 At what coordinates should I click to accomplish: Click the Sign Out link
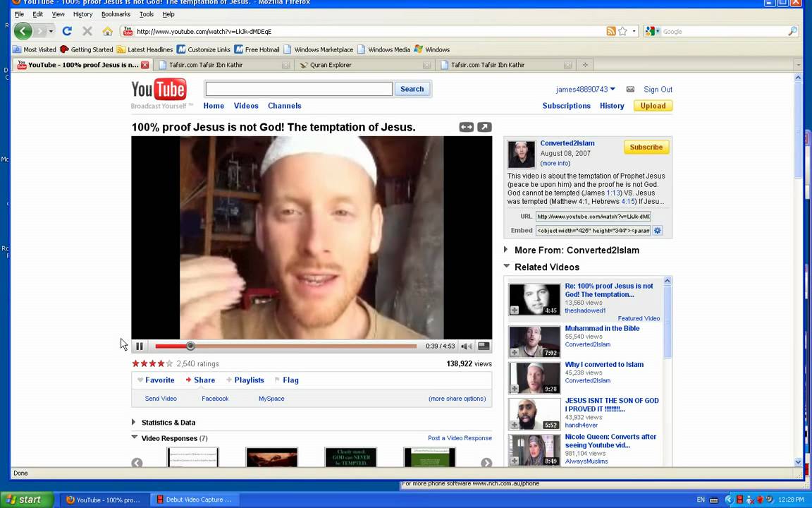click(x=658, y=89)
